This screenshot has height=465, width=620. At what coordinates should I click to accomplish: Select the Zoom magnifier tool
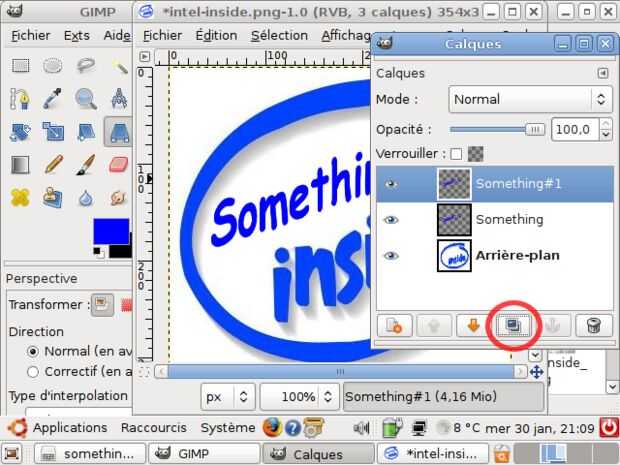click(86, 99)
